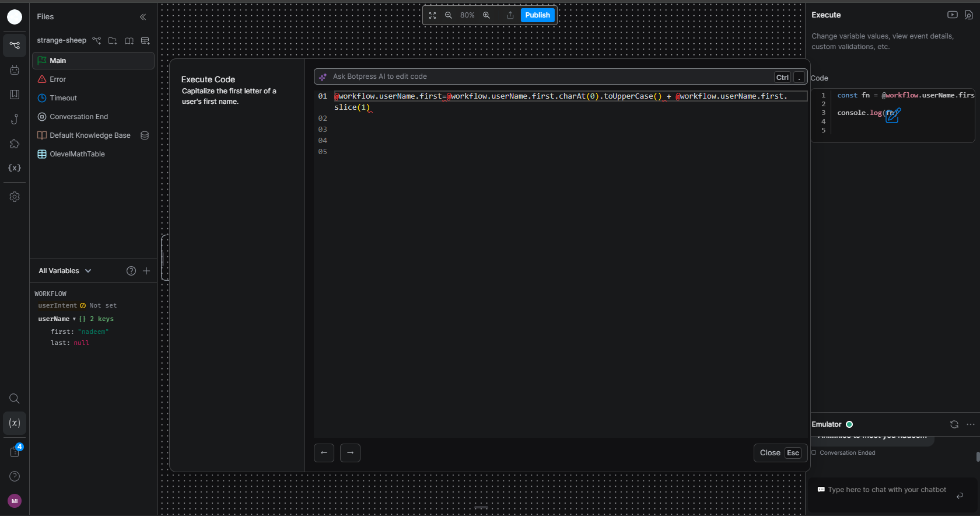Open the bot settings gear
Image resolution: width=980 pixels, height=516 pixels.
coord(15,197)
